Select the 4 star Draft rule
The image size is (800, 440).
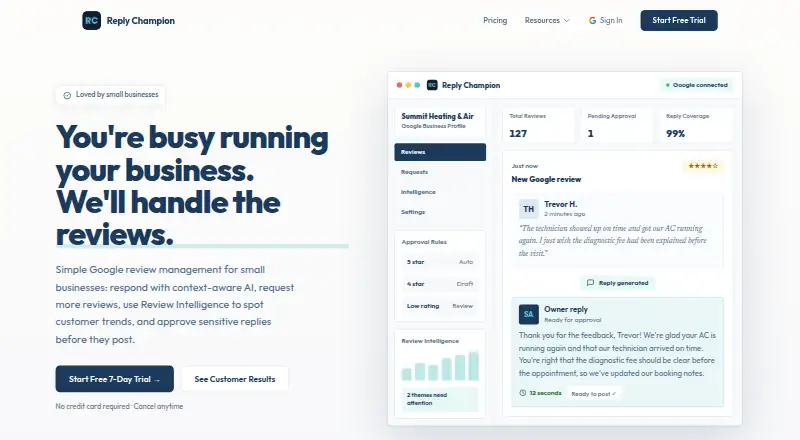tap(440, 284)
